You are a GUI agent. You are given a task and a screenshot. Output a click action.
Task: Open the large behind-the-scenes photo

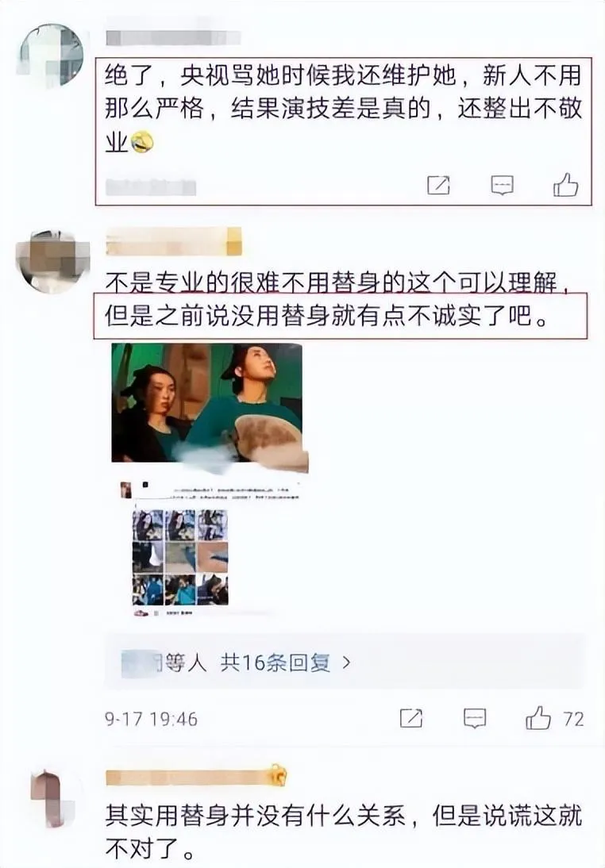click(x=208, y=407)
